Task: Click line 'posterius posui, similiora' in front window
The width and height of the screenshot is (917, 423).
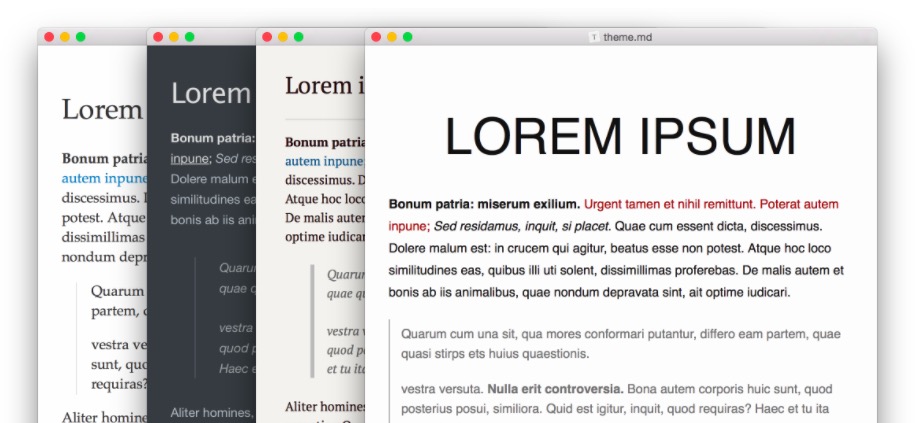Action: coord(615,408)
